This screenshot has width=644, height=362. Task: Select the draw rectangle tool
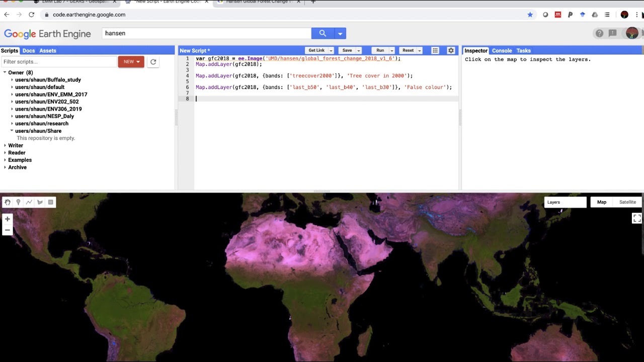pos(50,202)
